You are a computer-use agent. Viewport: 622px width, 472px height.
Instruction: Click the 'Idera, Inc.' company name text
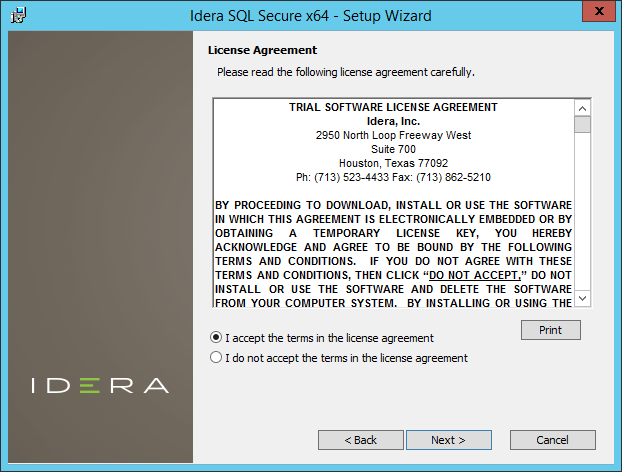click(x=393, y=121)
